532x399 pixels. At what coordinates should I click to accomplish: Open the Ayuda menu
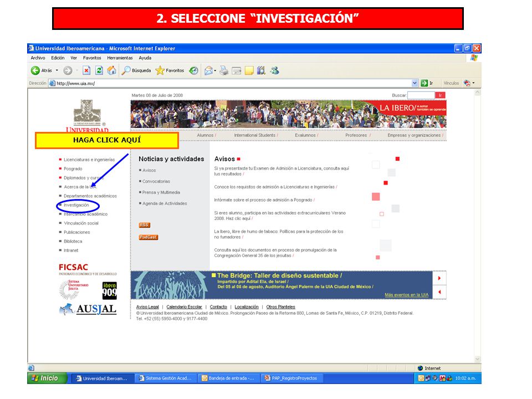pyautogui.click(x=145, y=58)
